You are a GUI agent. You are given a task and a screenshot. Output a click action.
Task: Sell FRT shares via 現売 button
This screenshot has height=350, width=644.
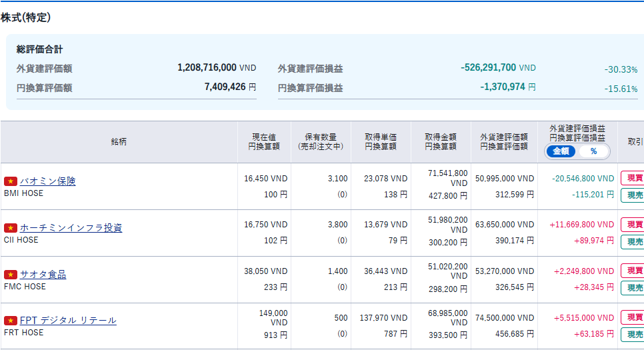[x=632, y=335]
